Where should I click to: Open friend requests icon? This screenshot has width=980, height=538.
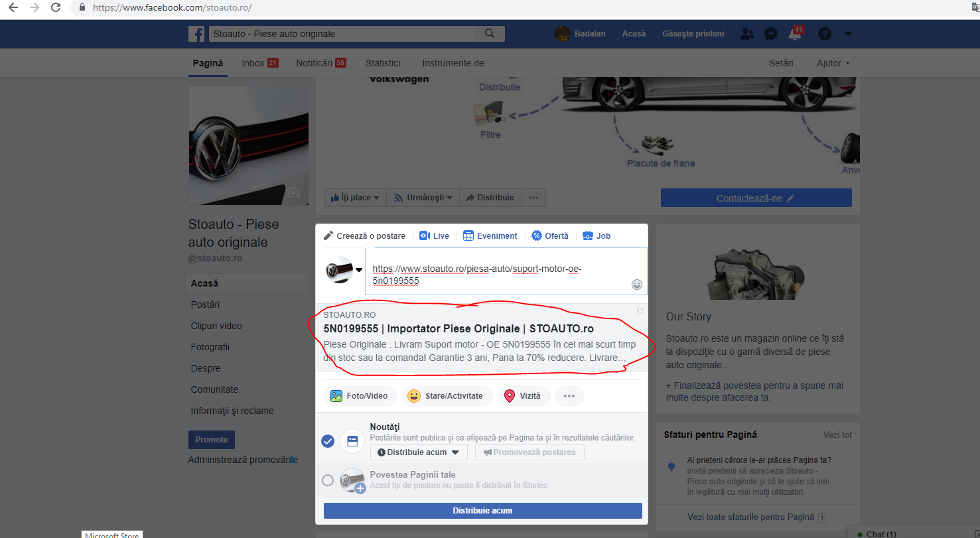pos(747,34)
